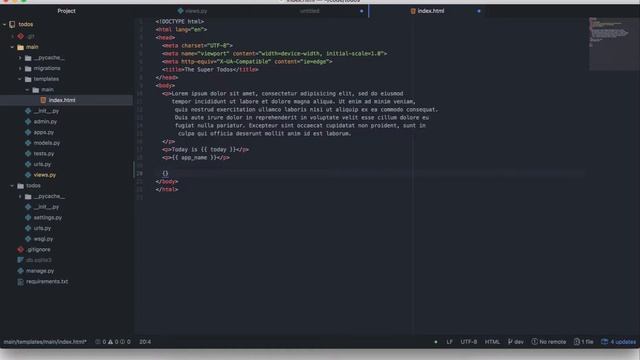Screen dimensions: 640x360
Task: Click the minimap on the right side
Action: pyautogui.click(x=613, y=43)
